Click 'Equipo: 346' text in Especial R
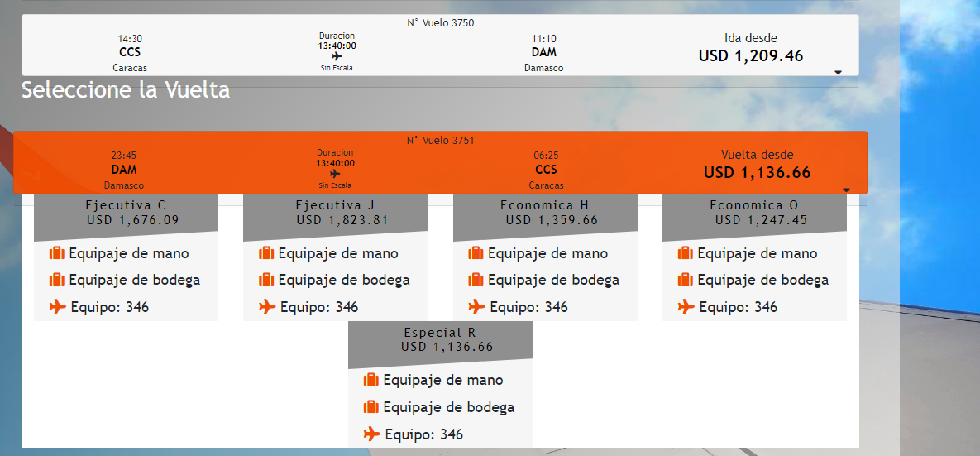 (424, 434)
